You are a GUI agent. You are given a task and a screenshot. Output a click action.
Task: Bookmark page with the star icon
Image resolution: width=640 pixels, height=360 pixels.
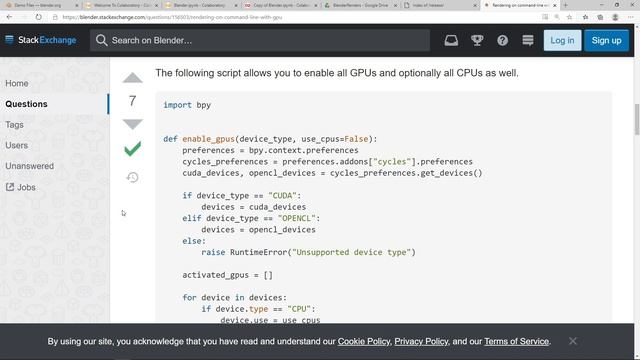569,17
